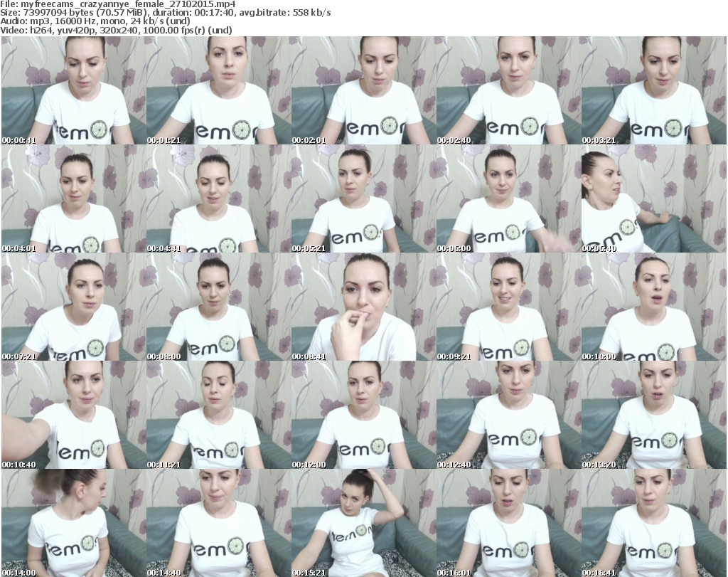
Task: Click the frame at 00:15:21
Action: coord(363,523)
